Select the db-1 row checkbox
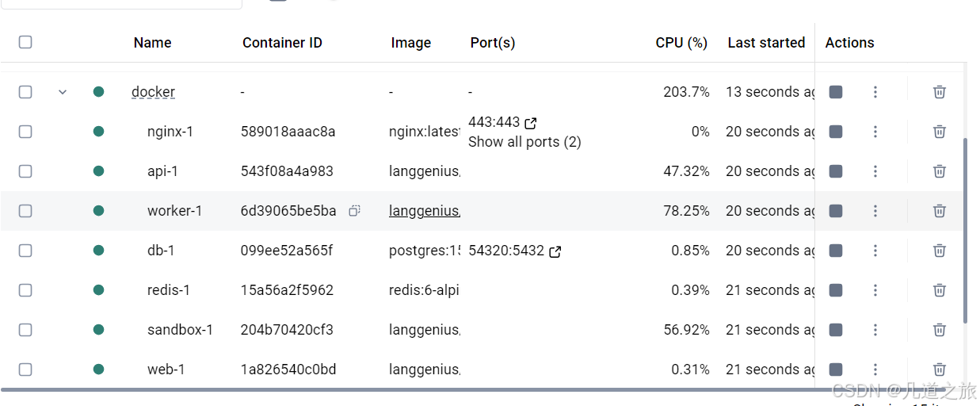This screenshot has height=406, width=980. [25, 251]
